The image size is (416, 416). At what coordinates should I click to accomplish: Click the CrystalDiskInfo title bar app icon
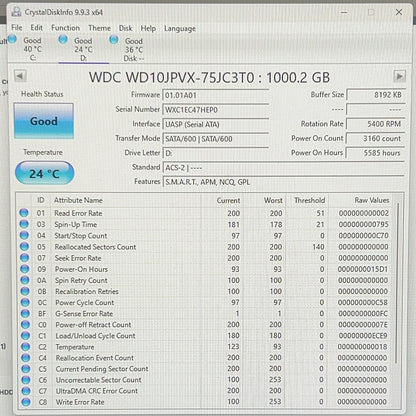click(x=16, y=11)
